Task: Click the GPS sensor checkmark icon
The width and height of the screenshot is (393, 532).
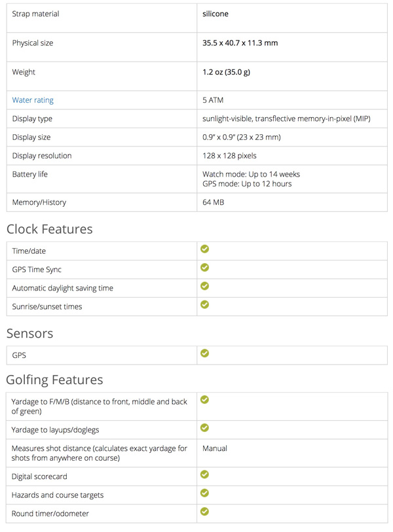Action: coord(204,353)
